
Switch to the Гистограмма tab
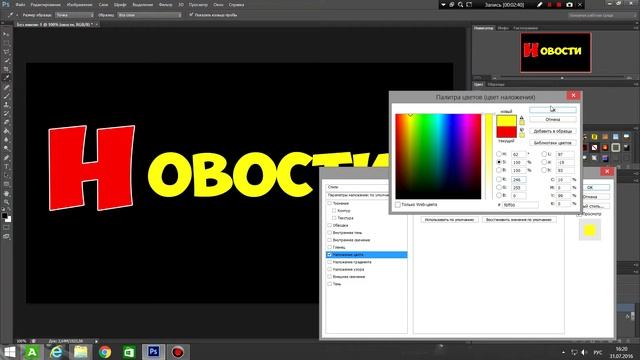coord(526,28)
